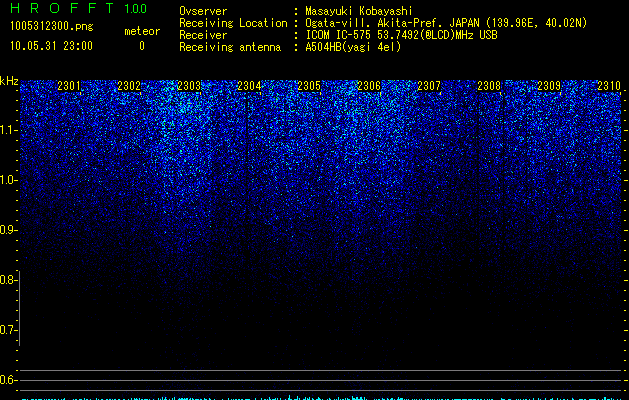Click the Receiving antenna label

230,47
